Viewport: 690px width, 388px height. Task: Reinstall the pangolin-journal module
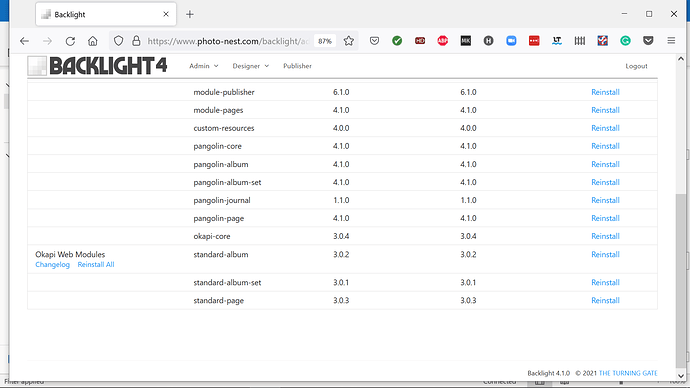[605, 200]
